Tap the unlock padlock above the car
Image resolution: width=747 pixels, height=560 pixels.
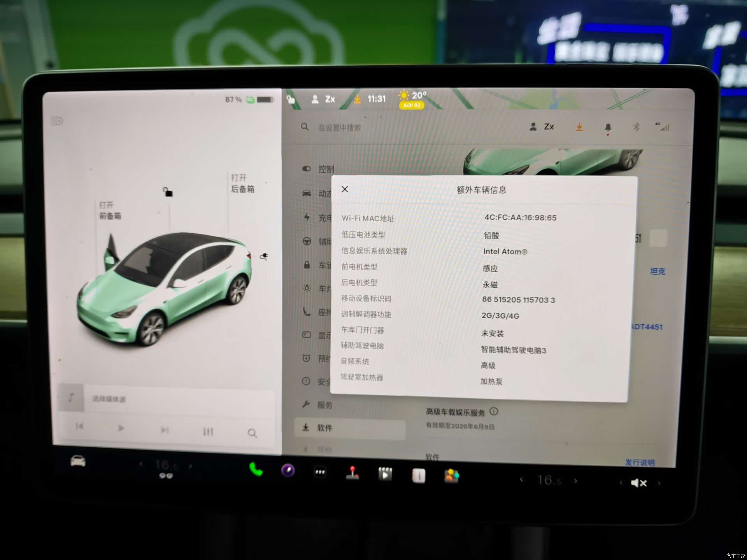click(x=168, y=192)
